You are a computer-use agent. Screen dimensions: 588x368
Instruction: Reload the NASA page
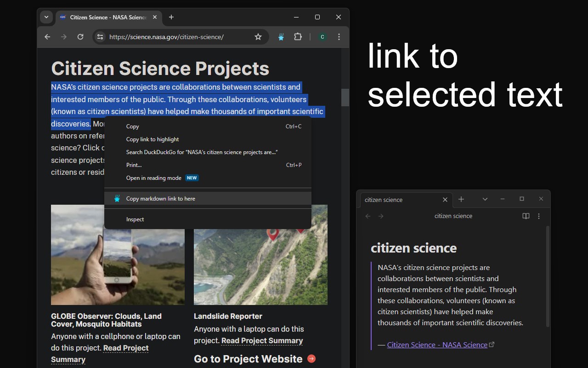(80, 37)
